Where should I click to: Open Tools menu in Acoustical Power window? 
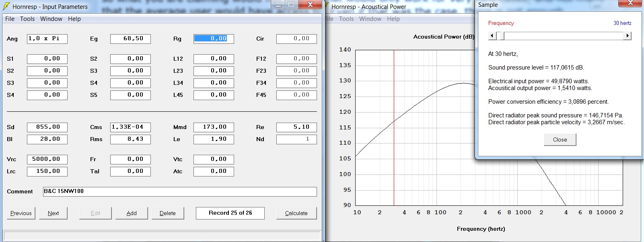346,19
